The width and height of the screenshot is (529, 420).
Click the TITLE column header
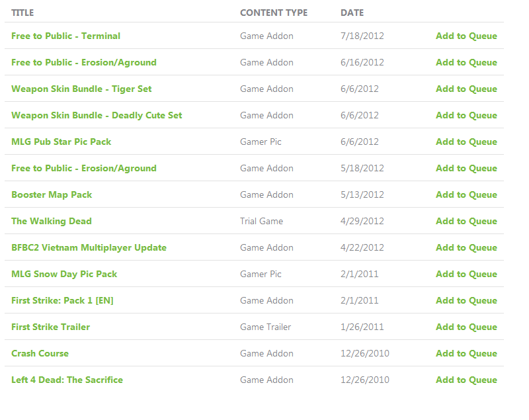point(22,13)
